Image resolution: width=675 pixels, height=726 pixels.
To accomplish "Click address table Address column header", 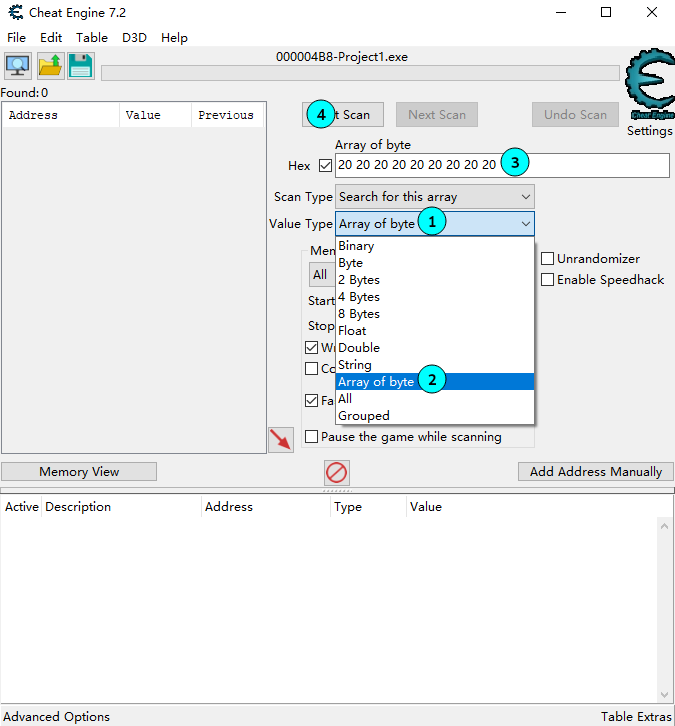I will tap(266, 507).
